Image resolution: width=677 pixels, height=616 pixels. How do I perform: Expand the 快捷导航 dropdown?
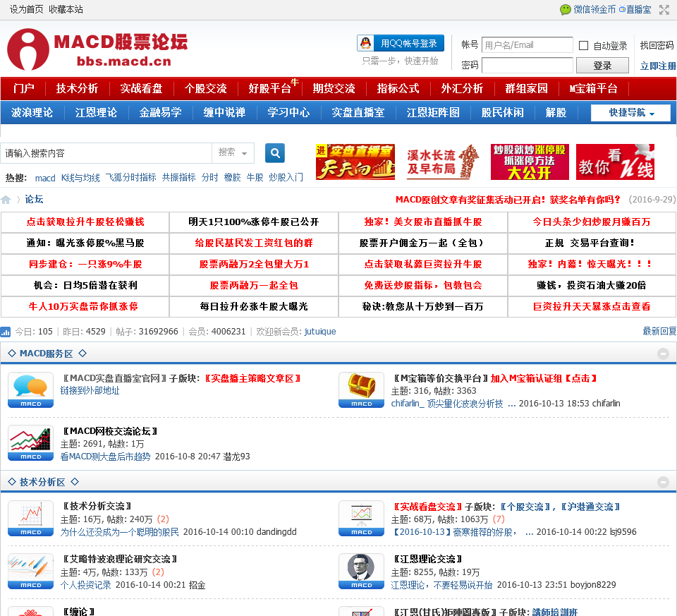click(x=630, y=113)
